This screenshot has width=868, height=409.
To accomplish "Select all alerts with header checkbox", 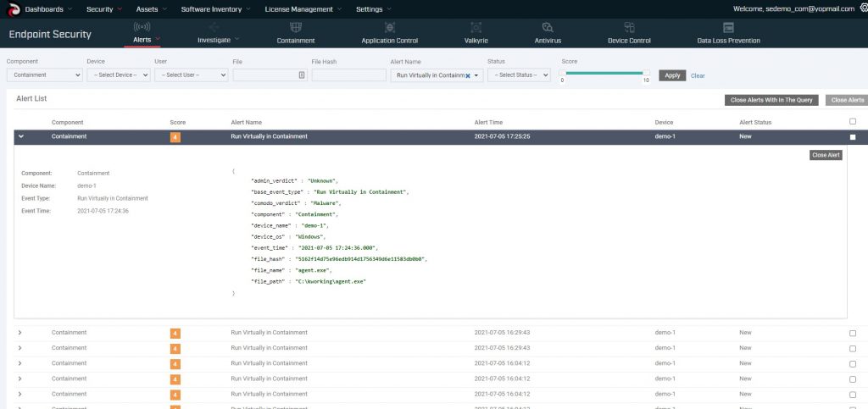I will click(x=853, y=122).
